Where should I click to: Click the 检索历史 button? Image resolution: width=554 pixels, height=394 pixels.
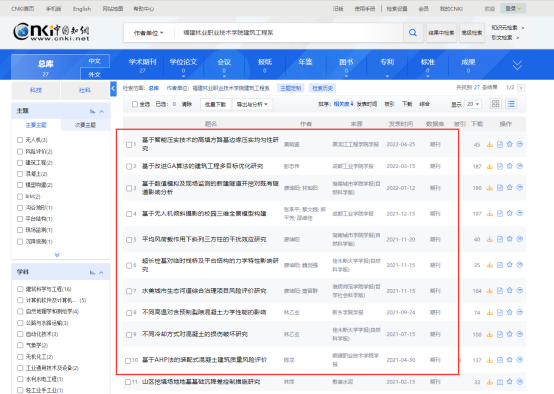(x=322, y=88)
